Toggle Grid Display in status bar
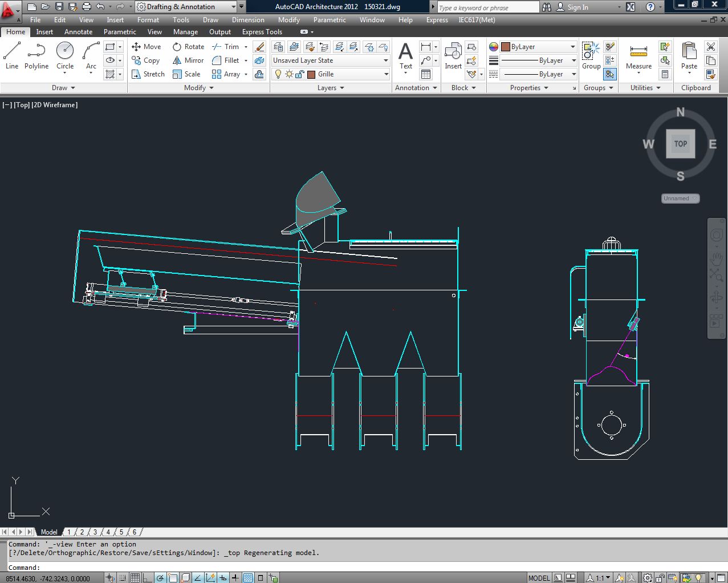Screen dimensions: 728x583 tap(135, 578)
